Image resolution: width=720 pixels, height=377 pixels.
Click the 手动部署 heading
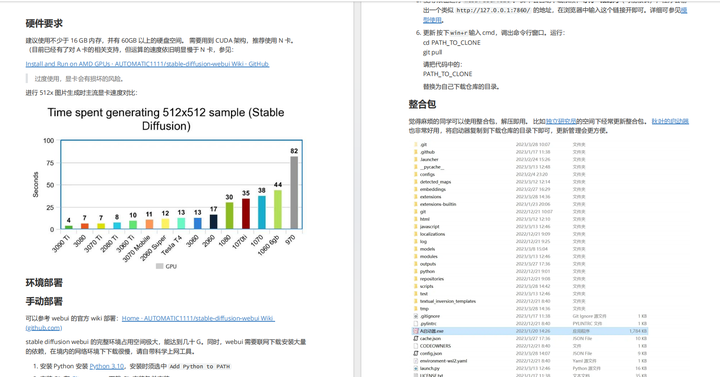[x=44, y=301]
